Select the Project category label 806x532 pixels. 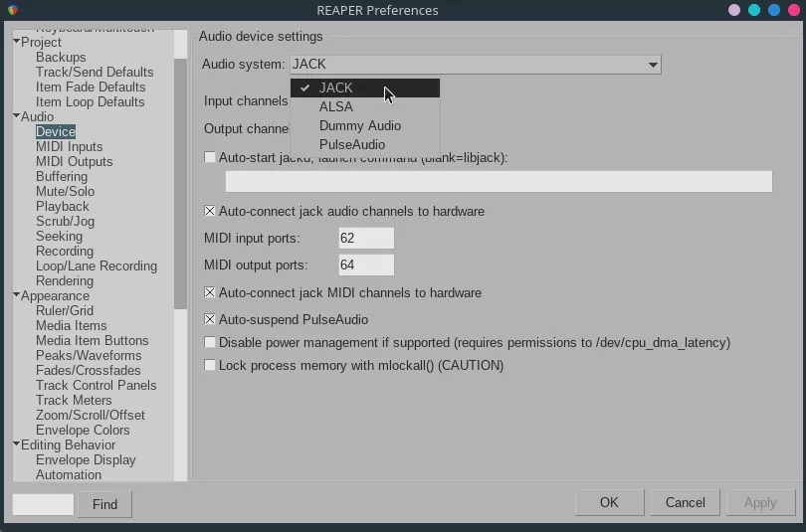[x=41, y=42]
